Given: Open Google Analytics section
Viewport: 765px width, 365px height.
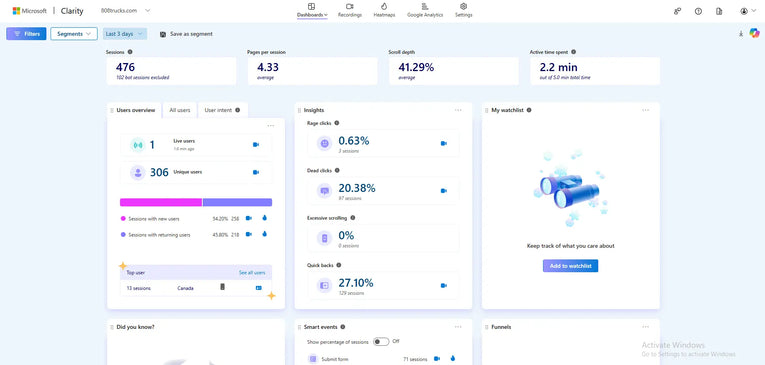Looking at the screenshot, I should click(x=425, y=10).
